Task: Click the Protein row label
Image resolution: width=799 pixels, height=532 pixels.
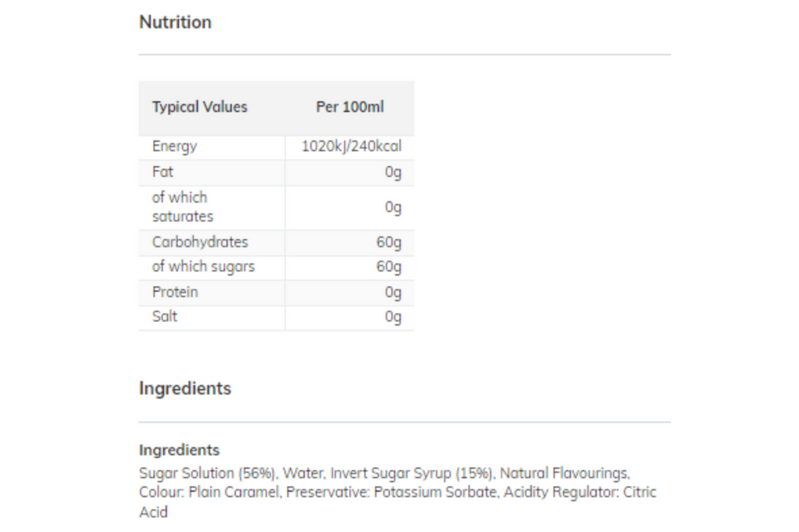Action: pos(175,292)
